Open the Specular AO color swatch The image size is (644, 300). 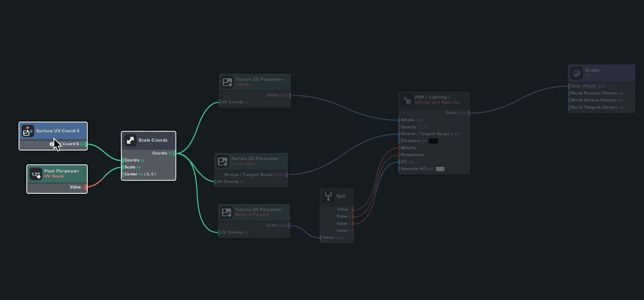440,169
